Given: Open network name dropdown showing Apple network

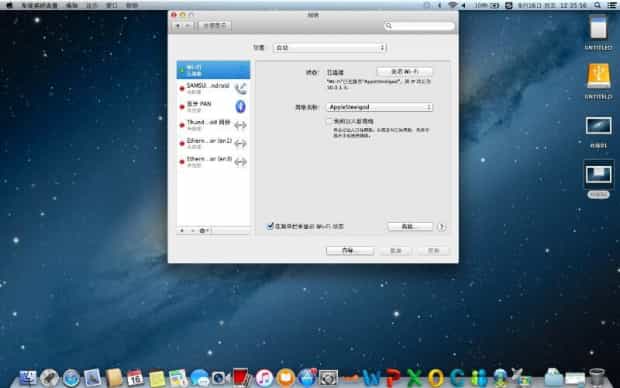Looking at the screenshot, I should tap(379, 107).
